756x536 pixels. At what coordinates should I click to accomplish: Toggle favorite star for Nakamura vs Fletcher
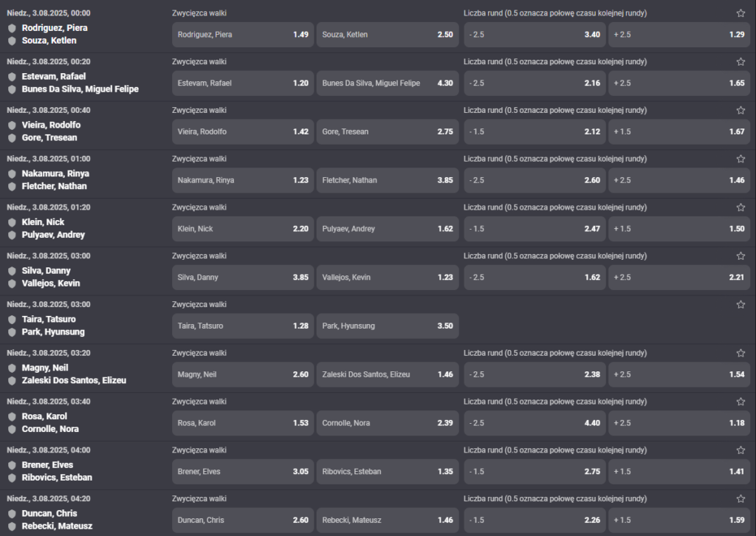coord(740,159)
